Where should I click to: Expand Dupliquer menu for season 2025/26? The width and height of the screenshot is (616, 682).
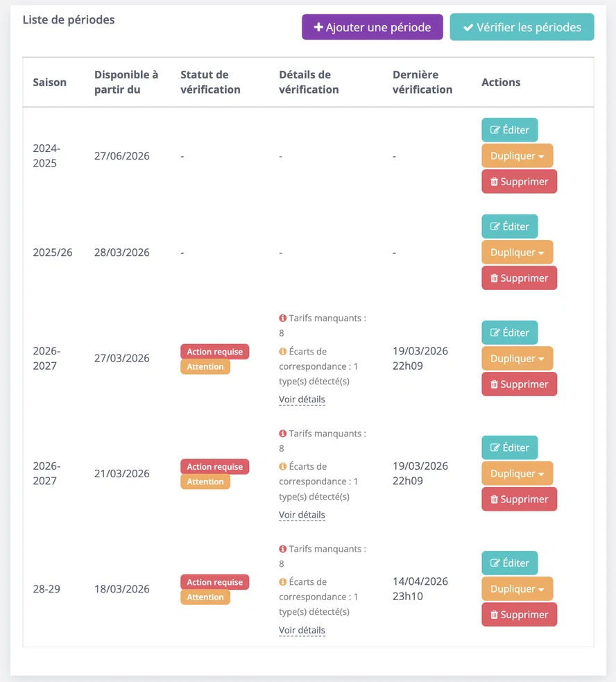coord(517,253)
